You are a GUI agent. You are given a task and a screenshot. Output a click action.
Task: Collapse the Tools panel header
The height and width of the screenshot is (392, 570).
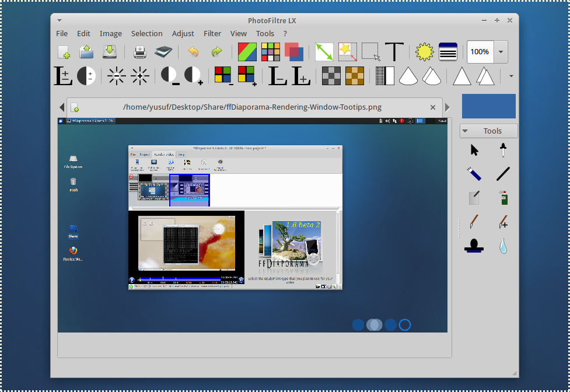coord(488,131)
